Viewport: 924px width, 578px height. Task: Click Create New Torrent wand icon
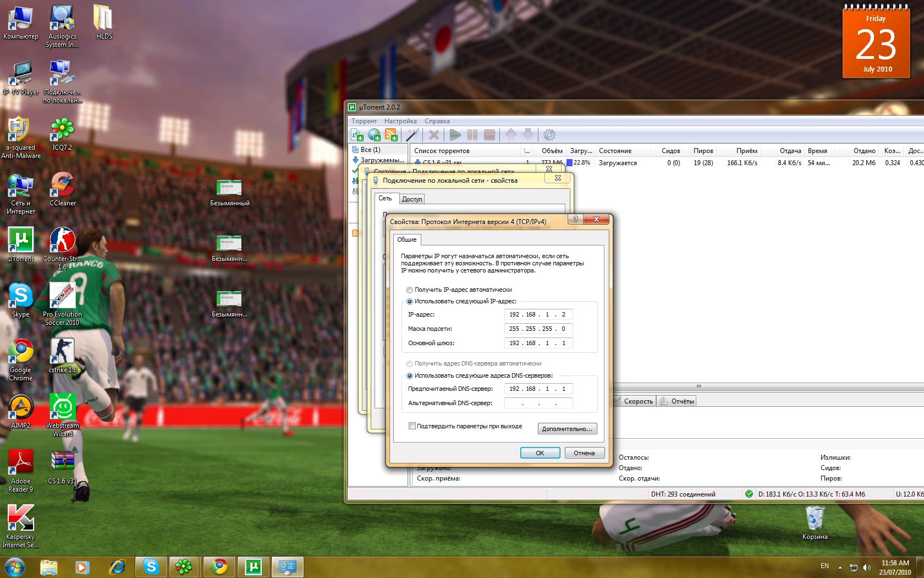(x=413, y=135)
